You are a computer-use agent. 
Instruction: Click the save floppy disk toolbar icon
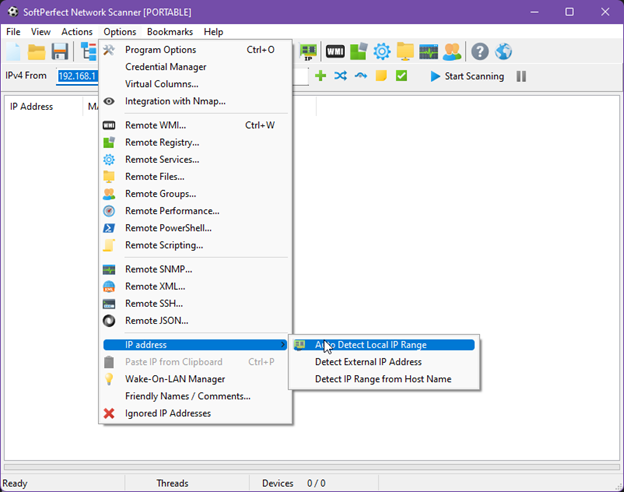pos(60,51)
